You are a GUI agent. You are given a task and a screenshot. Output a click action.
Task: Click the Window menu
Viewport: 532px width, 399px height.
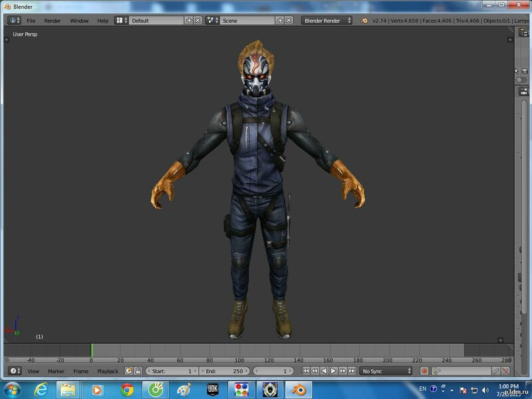click(79, 21)
